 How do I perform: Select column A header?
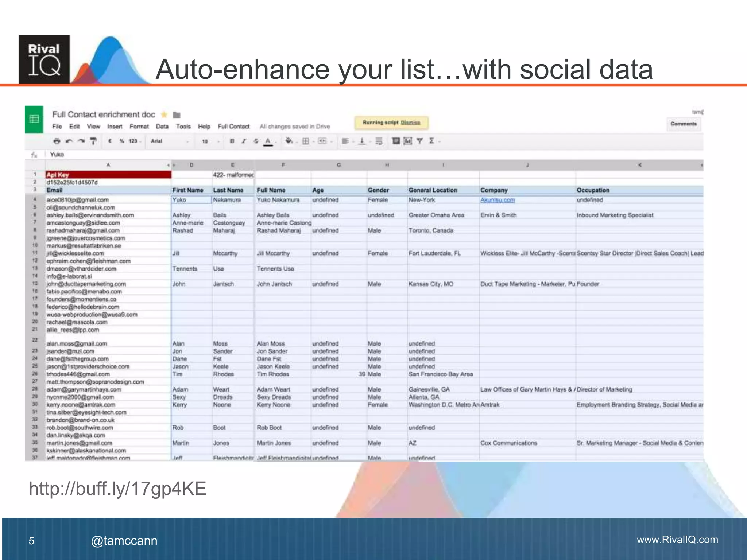108,165
